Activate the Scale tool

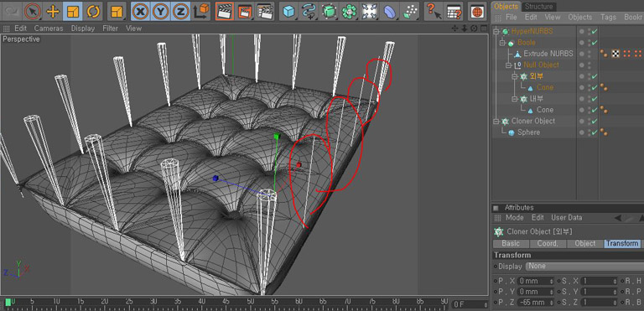(x=73, y=11)
